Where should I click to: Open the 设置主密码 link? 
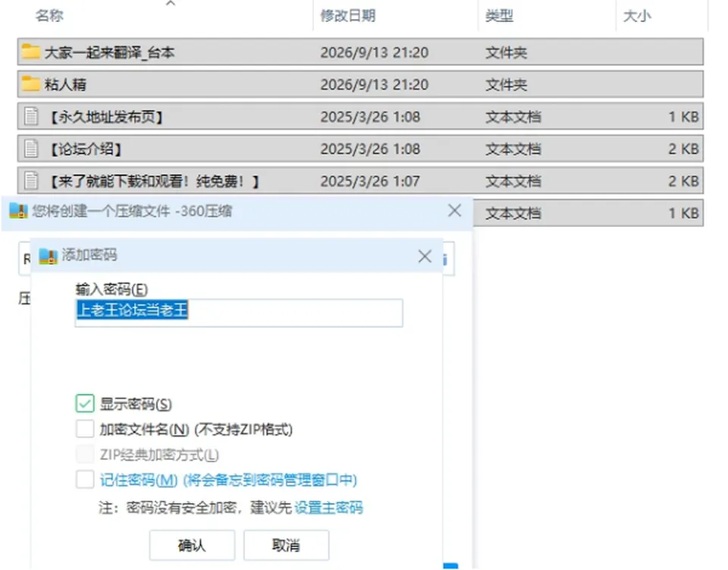coord(328,507)
